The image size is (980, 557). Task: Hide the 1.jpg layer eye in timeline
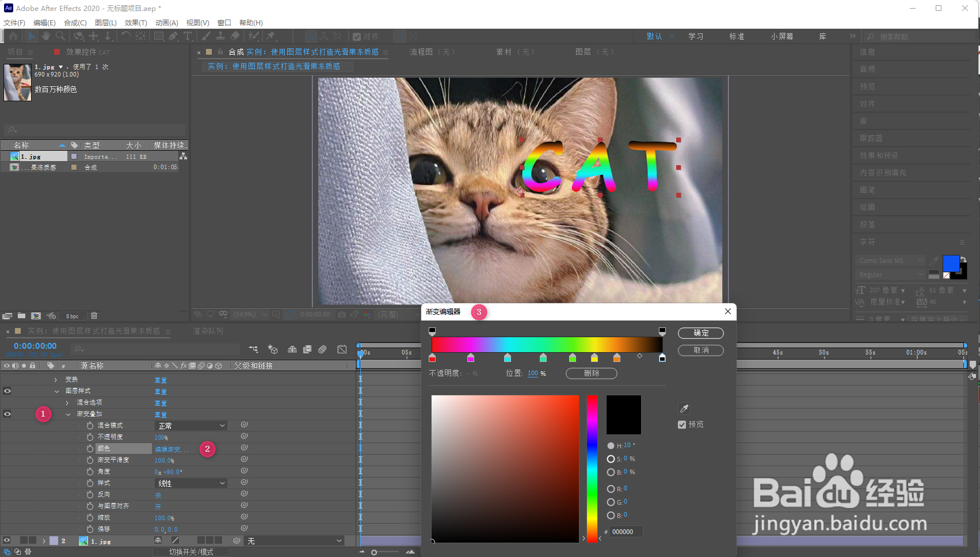(x=7, y=540)
